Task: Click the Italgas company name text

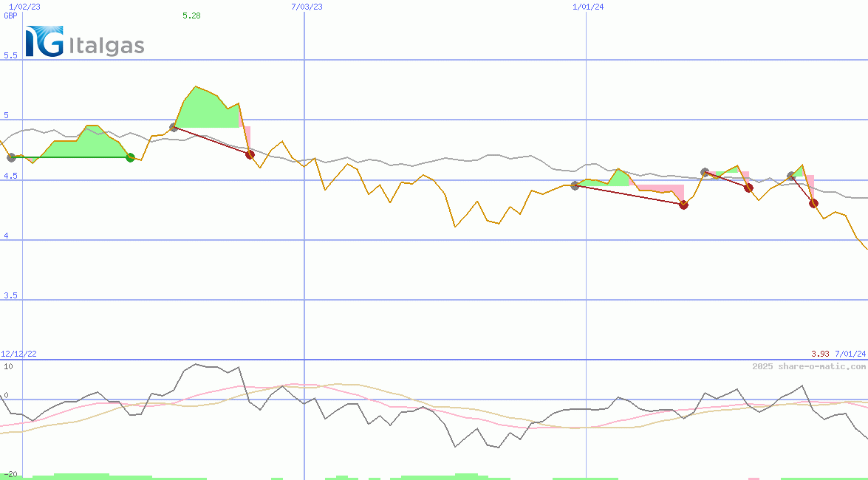Action: (106, 47)
